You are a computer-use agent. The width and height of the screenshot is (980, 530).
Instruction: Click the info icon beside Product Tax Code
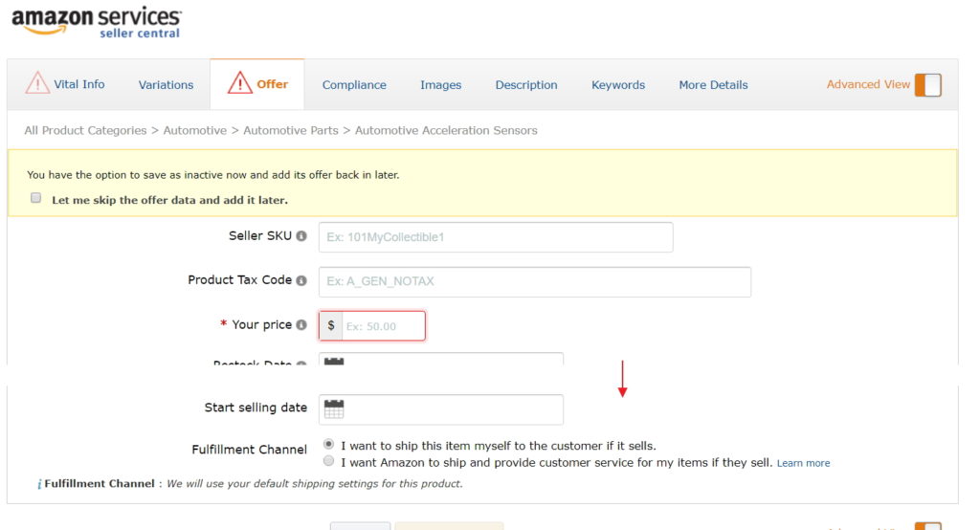(301, 281)
